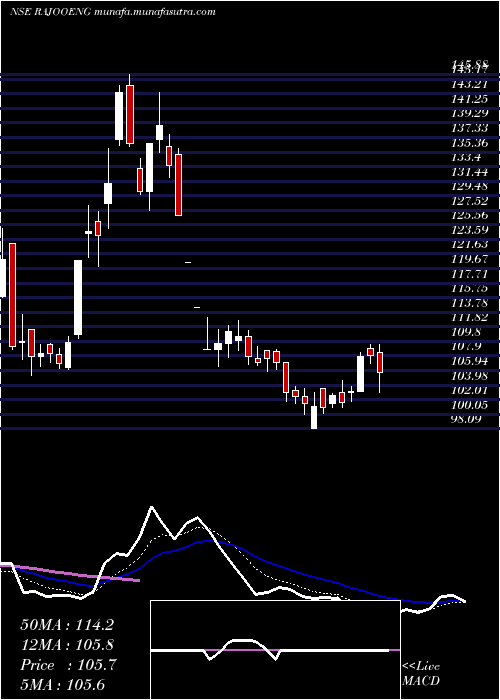Click the 131.44 price axis label
The image size is (500, 700).
coord(469,172)
